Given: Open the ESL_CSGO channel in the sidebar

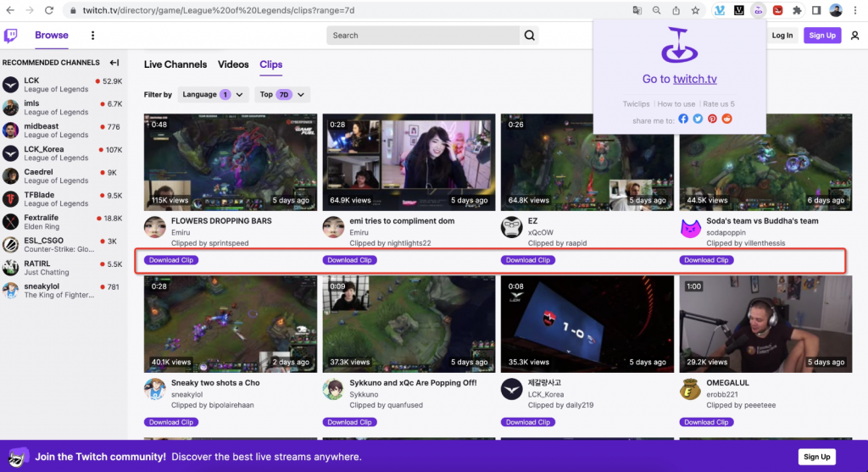Looking at the screenshot, I should coord(62,245).
